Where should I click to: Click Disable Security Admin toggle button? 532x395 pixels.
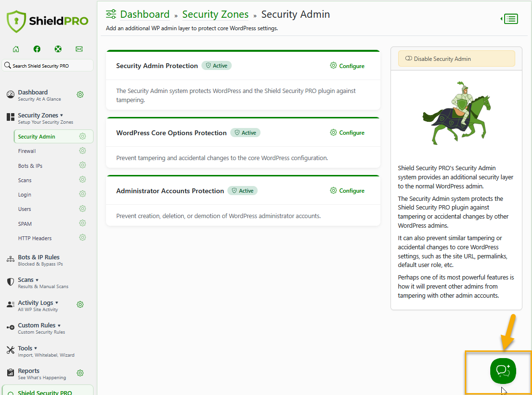pos(456,58)
